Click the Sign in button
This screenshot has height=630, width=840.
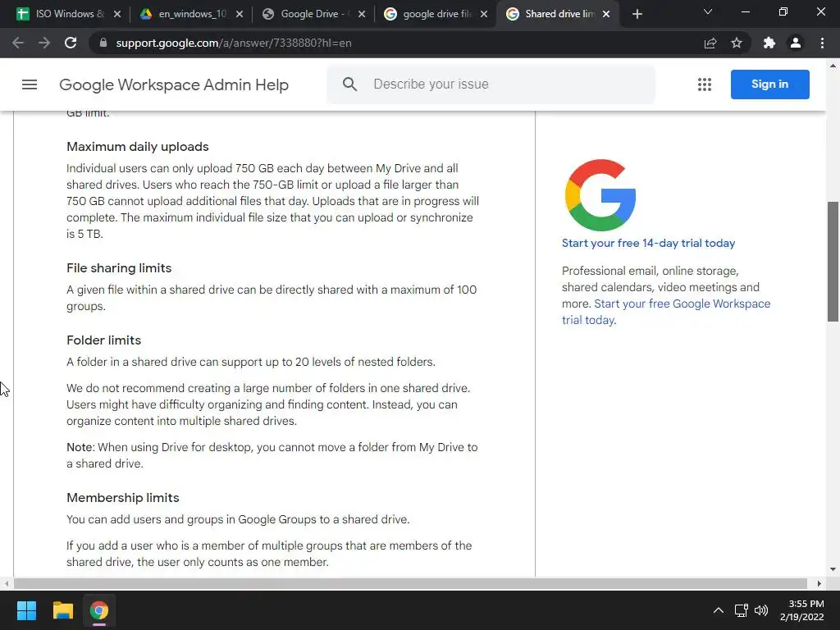point(769,84)
